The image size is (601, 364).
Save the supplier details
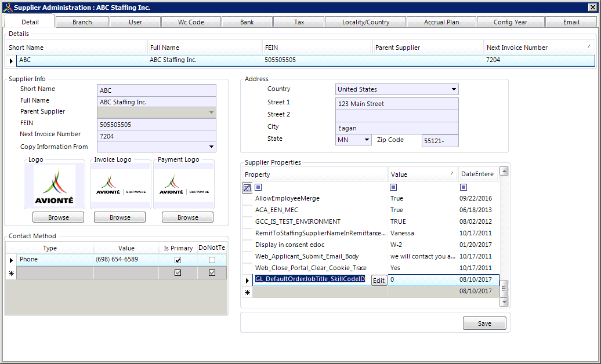pos(484,323)
